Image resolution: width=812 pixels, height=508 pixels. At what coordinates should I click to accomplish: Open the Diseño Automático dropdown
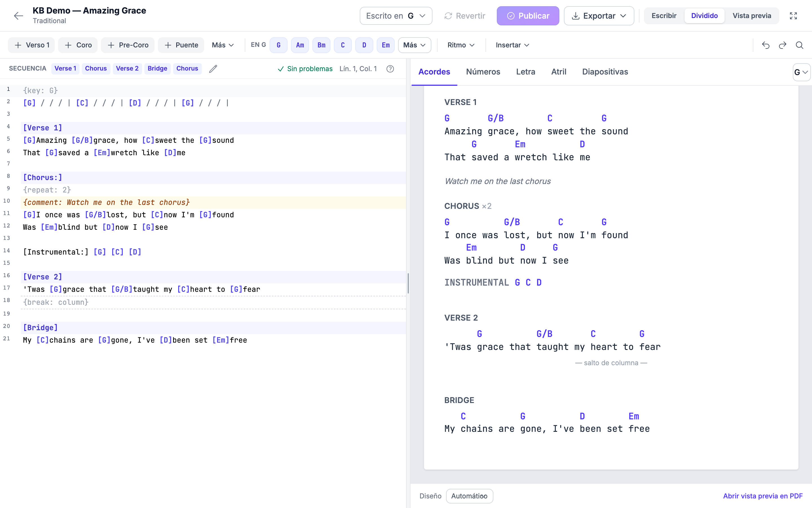[469, 496]
